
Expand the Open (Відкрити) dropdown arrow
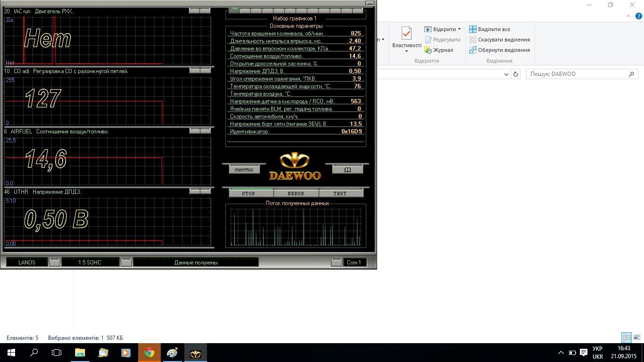[x=459, y=29]
